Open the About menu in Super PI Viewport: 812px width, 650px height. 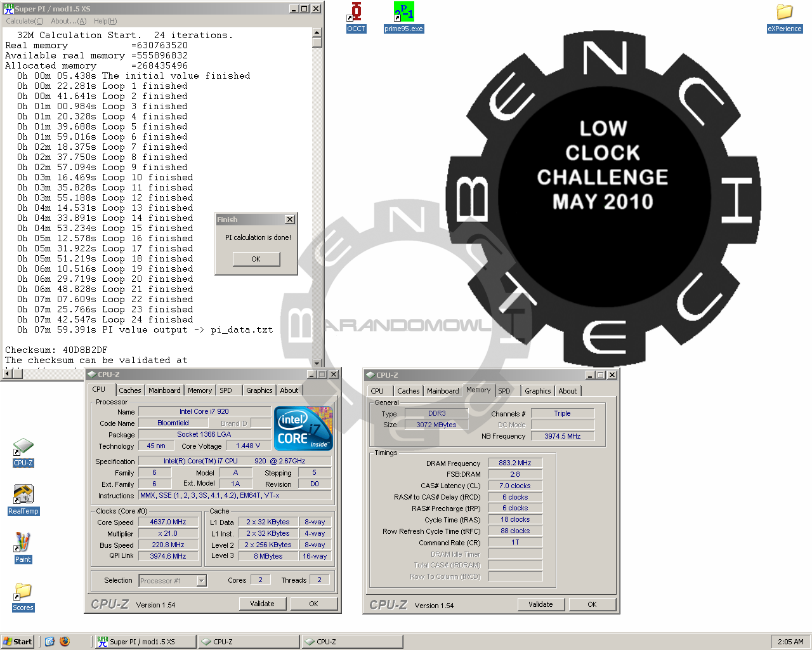pos(69,21)
